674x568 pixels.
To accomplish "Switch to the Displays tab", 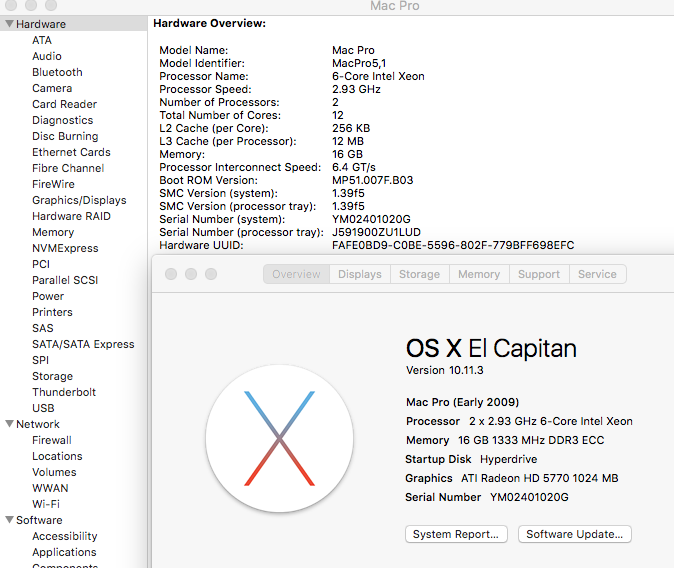I will pos(360,274).
